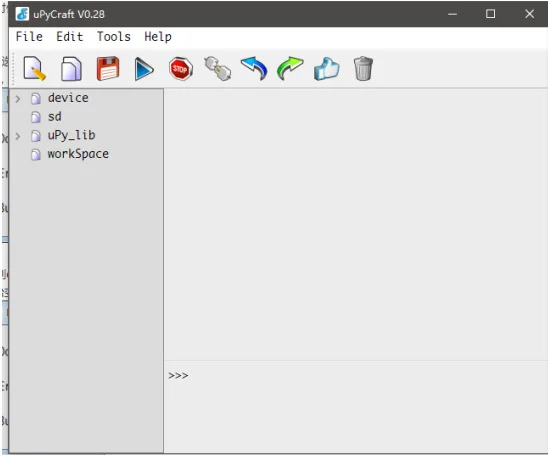This screenshot has width=548, height=455.
Task: Connect to the device with the chain link icon
Action: coord(217,68)
